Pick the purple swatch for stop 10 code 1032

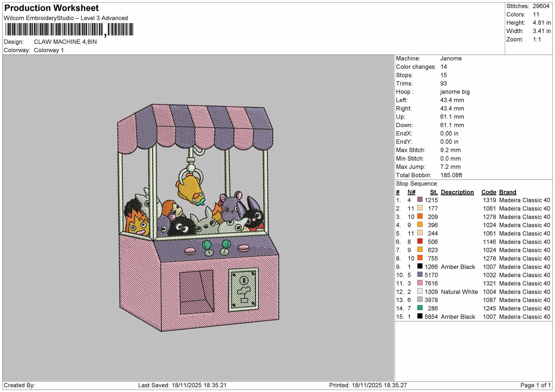coord(420,274)
